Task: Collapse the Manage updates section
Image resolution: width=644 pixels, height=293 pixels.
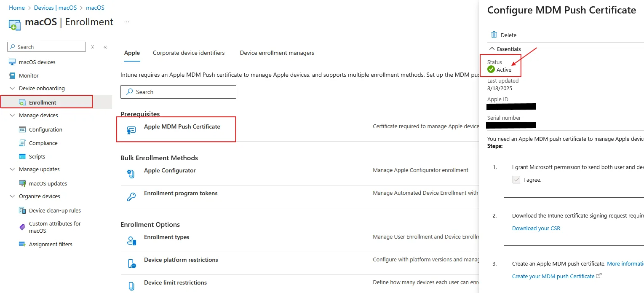Action: click(12, 169)
